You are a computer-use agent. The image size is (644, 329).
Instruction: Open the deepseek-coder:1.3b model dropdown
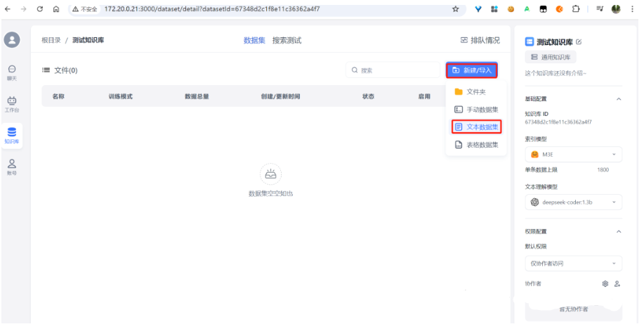click(573, 202)
